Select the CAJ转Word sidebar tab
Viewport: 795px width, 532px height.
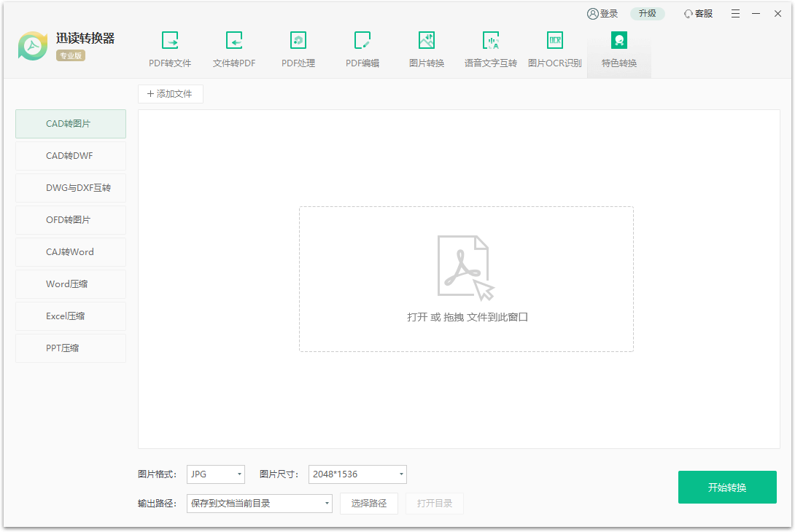point(70,251)
